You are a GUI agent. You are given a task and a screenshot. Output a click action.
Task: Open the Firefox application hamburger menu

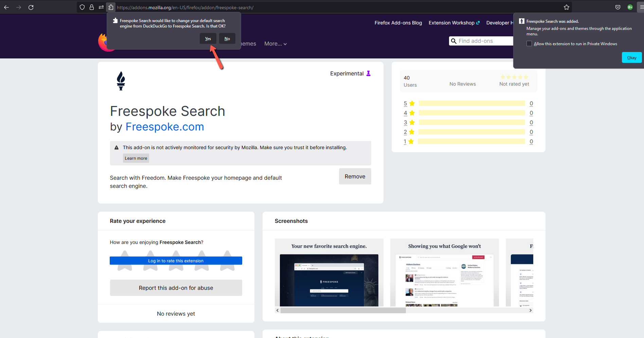(x=641, y=7)
